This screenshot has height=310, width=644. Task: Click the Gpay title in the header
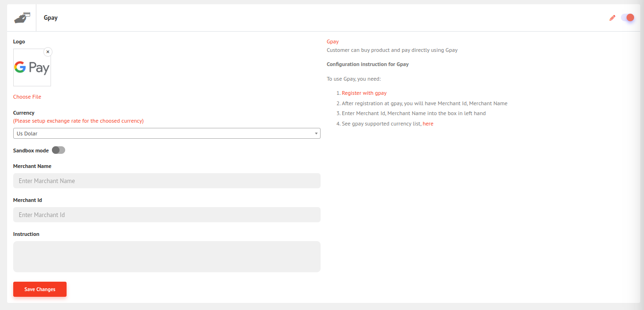pos(51,18)
